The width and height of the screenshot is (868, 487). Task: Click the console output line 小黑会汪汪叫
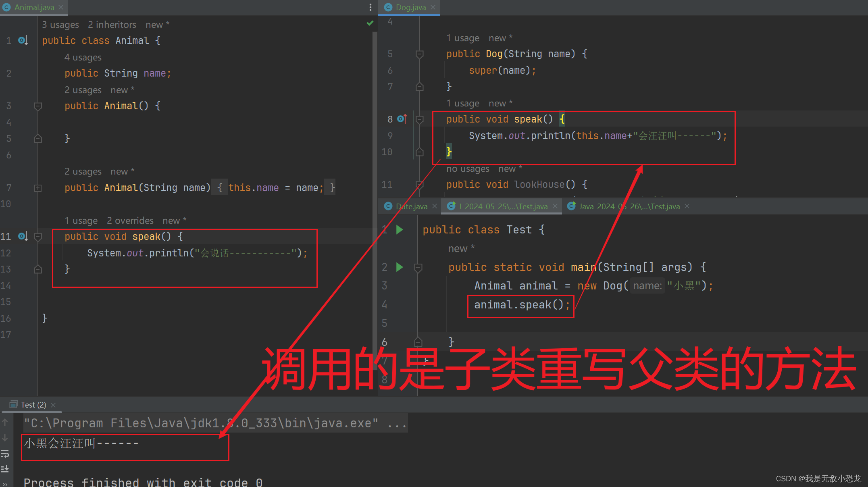[x=81, y=443]
